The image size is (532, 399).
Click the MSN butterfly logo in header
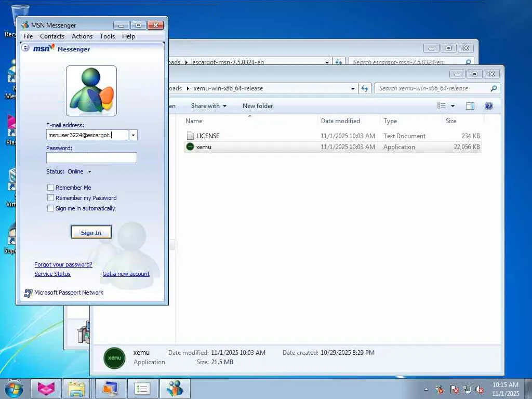pyautogui.click(x=44, y=48)
